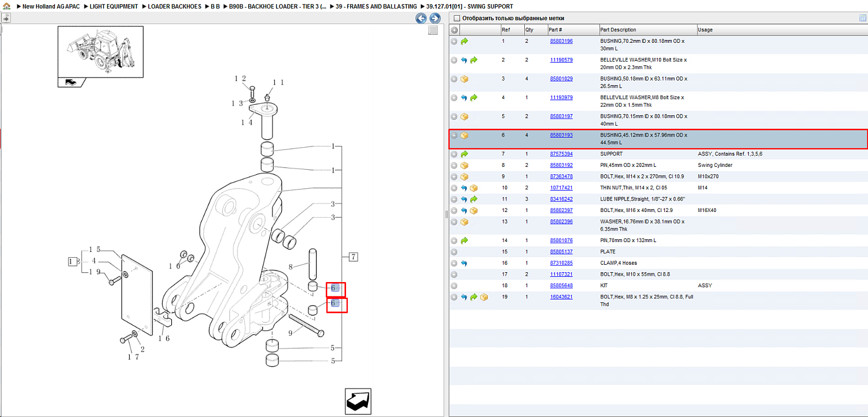Open part number link 85803196

[561, 42]
